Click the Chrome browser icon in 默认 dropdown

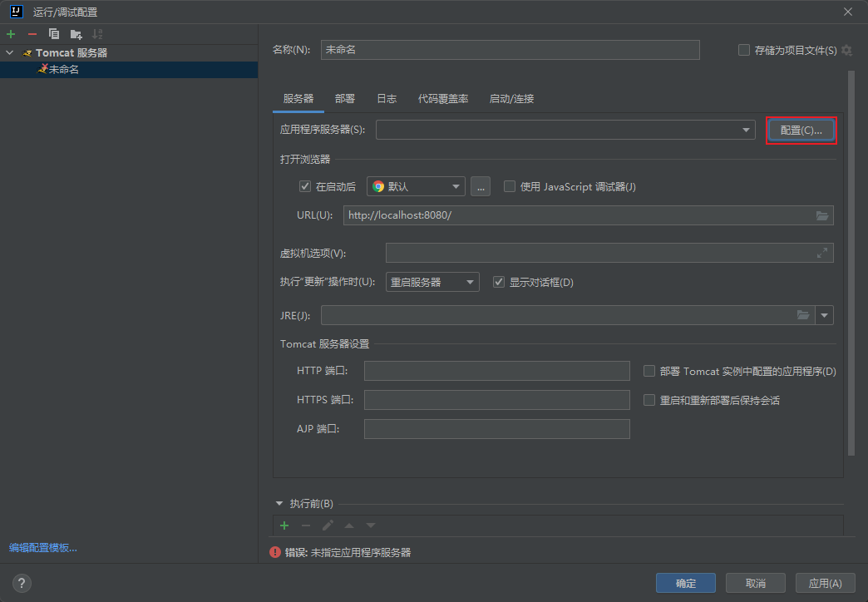point(378,186)
